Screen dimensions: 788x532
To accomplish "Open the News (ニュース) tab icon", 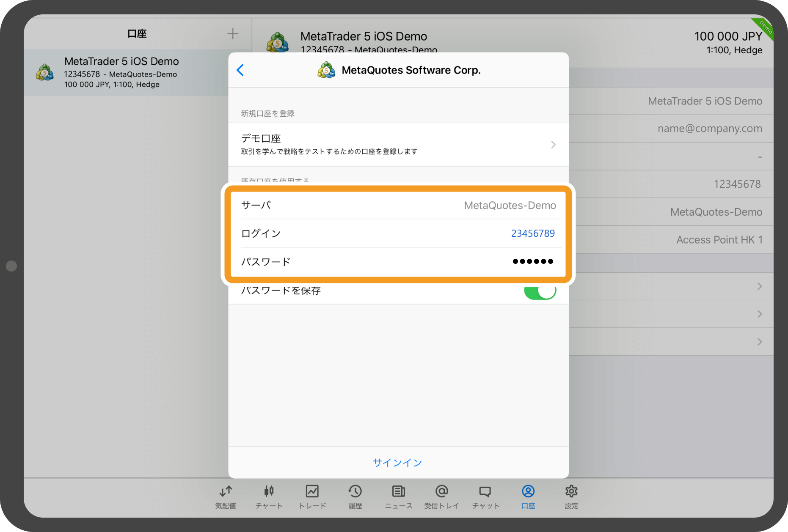I will (x=398, y=491).
